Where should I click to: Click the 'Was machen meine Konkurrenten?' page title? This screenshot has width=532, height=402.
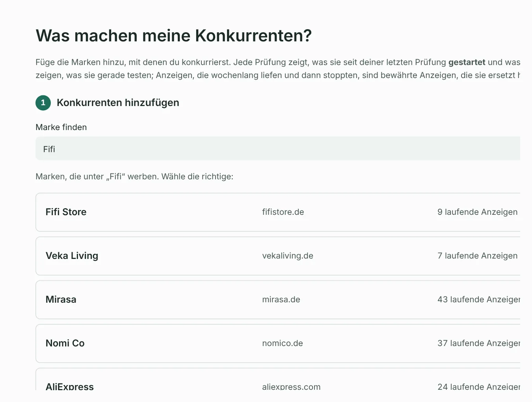coord(174,35)
